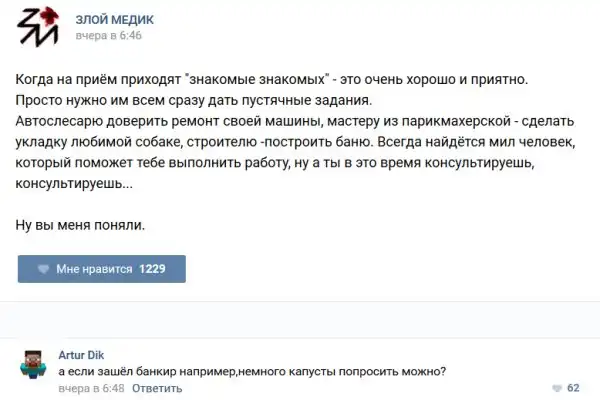Like Artur Dik's comment with the heart icon
600x400 pixels.
pyautogui.click(x=557, y=387)
